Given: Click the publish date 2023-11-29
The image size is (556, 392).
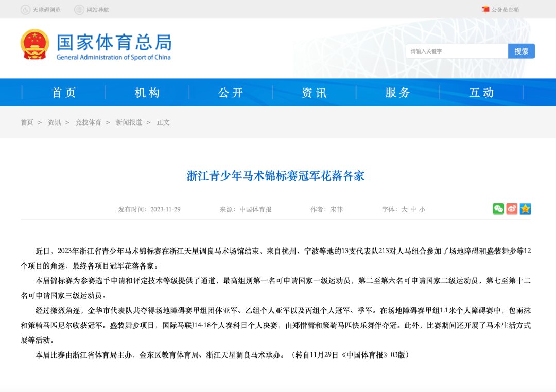Looking at the screenshot, I should click(x=165, y=209).
